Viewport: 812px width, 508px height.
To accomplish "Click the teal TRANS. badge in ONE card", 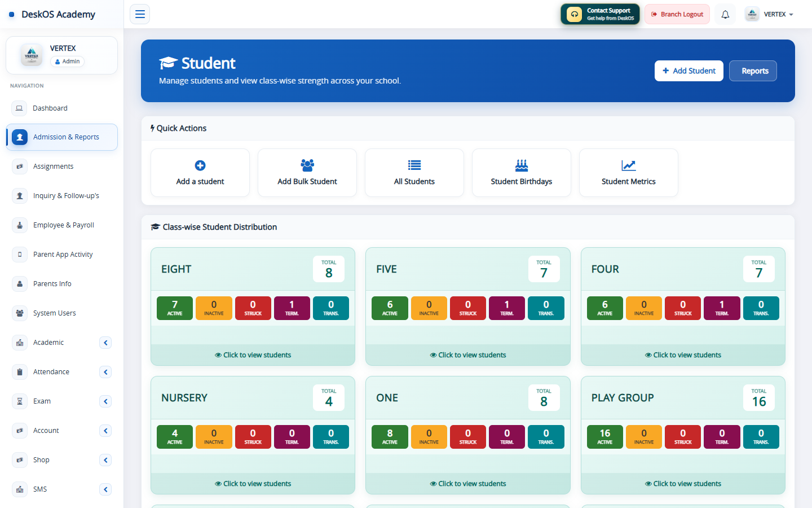I will point(546,437).
